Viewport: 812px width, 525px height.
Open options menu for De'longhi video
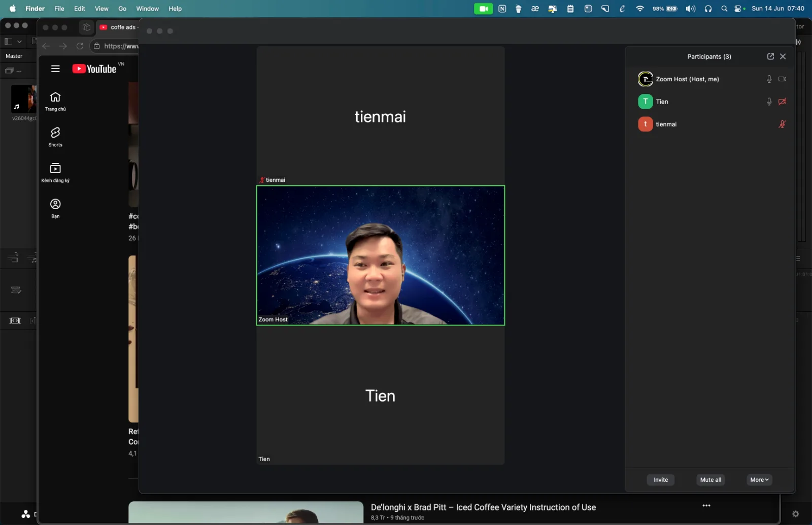(x=706, y=506)
